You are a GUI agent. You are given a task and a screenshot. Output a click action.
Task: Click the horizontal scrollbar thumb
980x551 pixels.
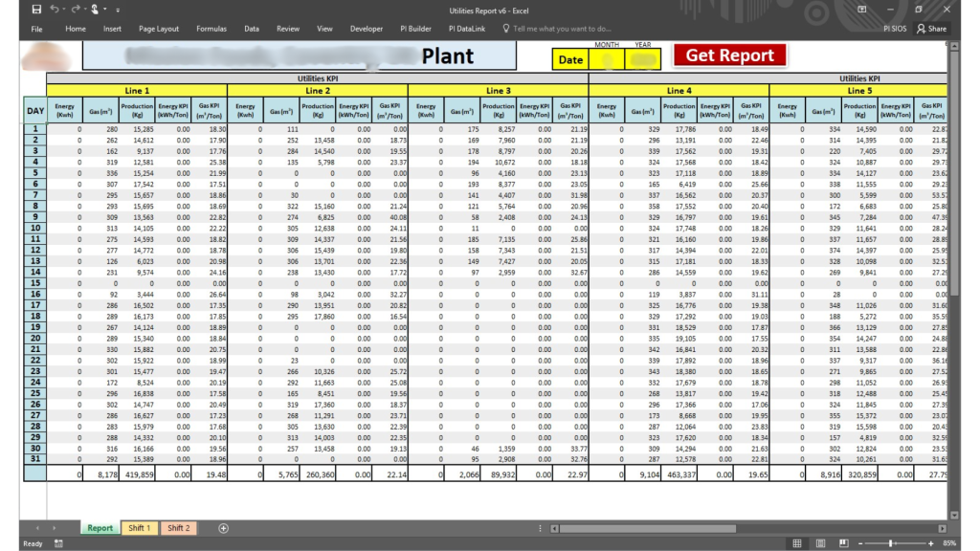click(648, 528)
